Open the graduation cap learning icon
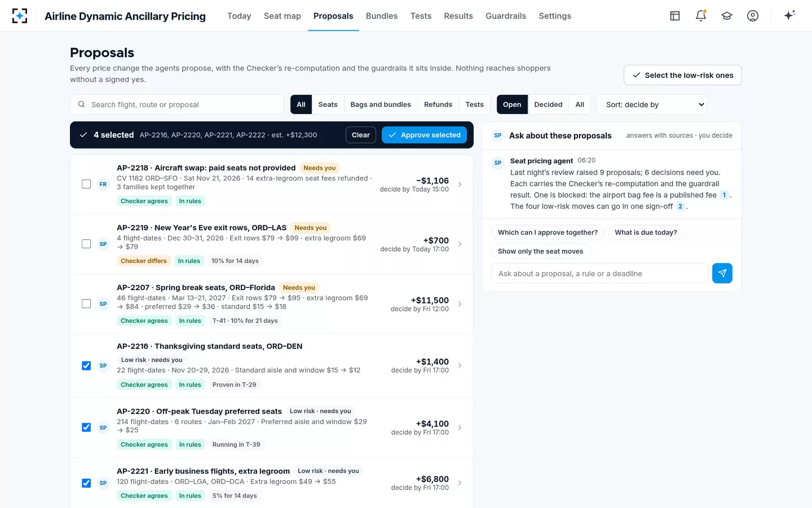812x508 pixels. click(727, 16)
